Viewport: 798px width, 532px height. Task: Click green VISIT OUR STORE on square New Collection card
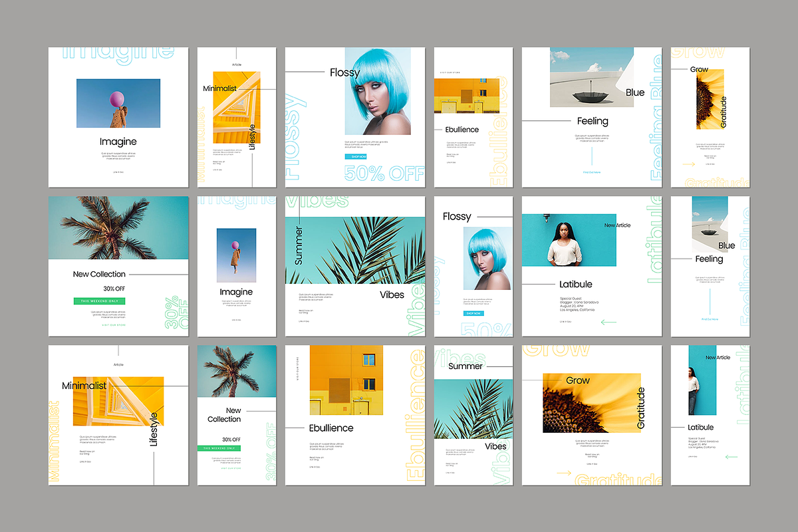click(x=113, y=325)
